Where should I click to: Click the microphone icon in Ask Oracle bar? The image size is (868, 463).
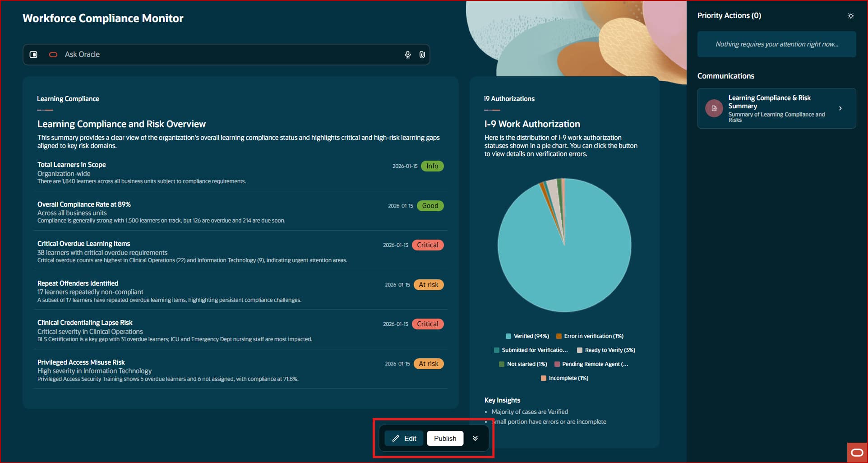(407, 55)
